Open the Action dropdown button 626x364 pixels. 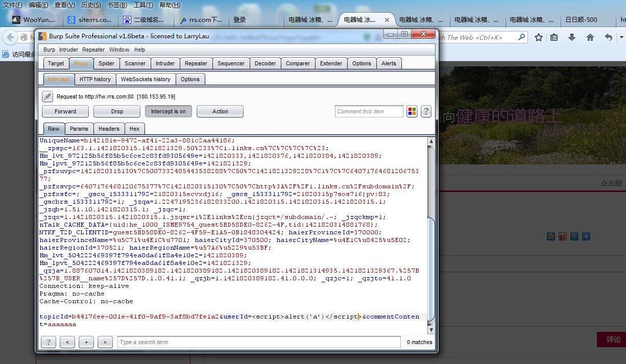[220, 111]
